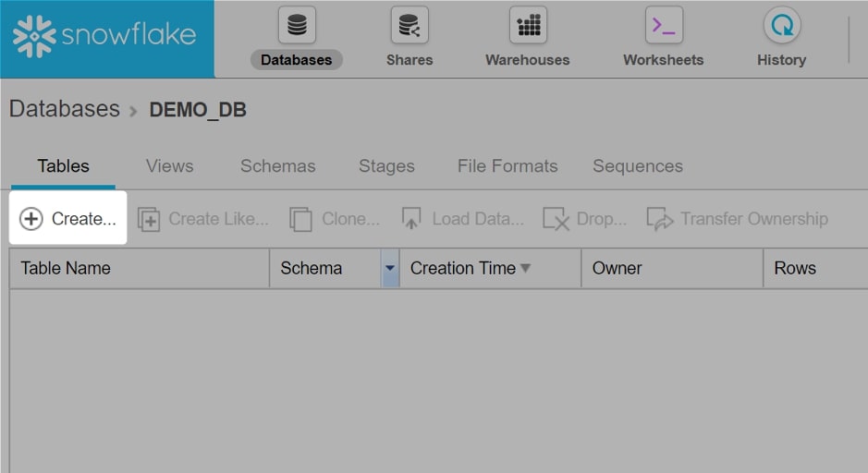Select the Clone icon
This screenshot has width=868, height=473.
tap(300, 219)
